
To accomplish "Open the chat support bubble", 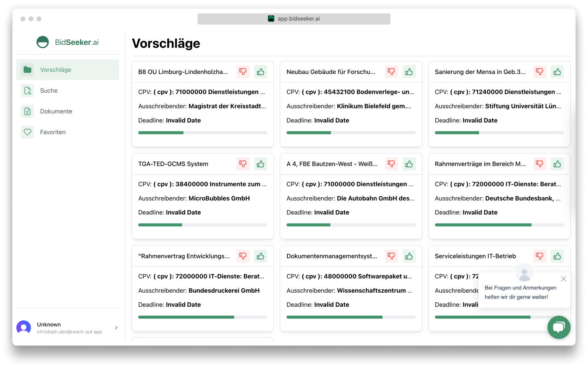I will tap(559, 327).
